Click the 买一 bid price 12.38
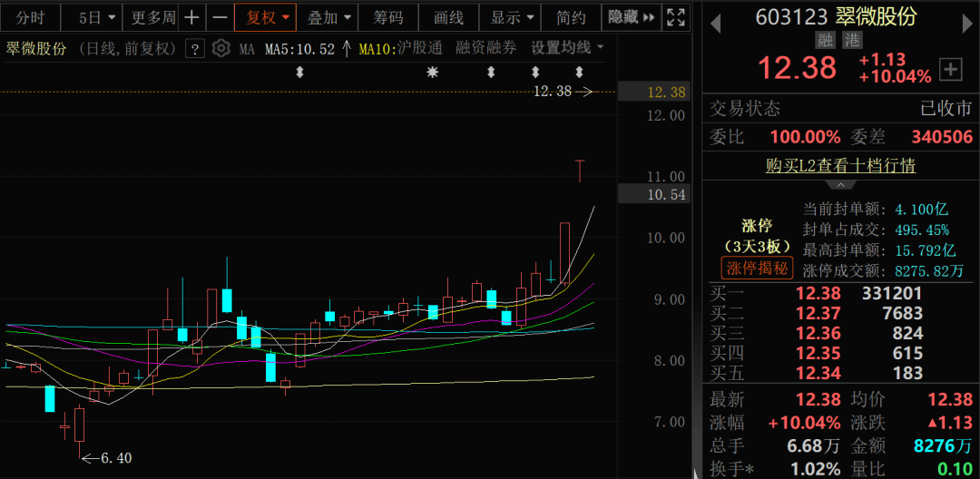This screenshot has width=980, height=479. (x=818, y=293)
